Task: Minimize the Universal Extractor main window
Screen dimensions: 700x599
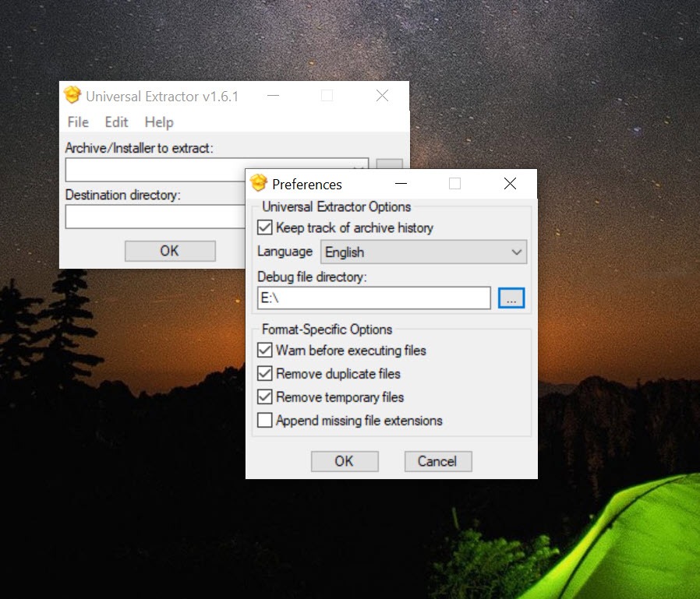Action: [x=273, y=96]
